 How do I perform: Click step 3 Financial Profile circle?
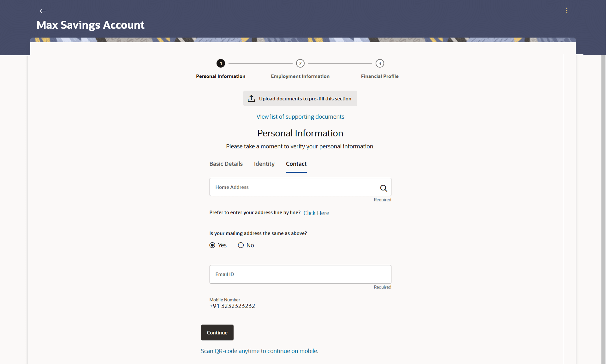click(x=380, y=63)
